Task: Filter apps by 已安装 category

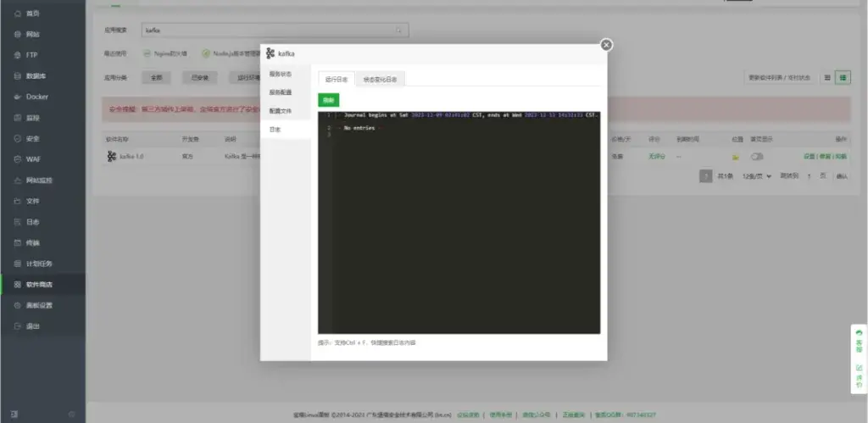Action: 200,77
